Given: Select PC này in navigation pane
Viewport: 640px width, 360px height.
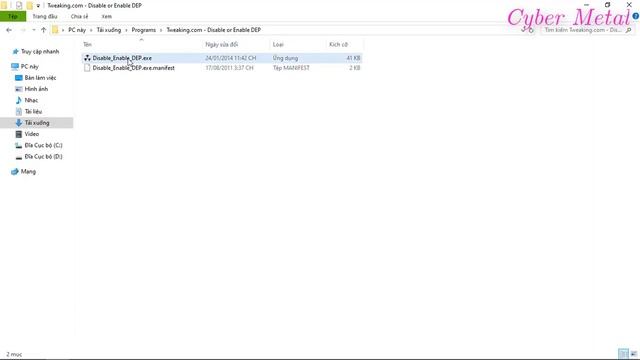Looking at the screenshot, I should 29,66.
